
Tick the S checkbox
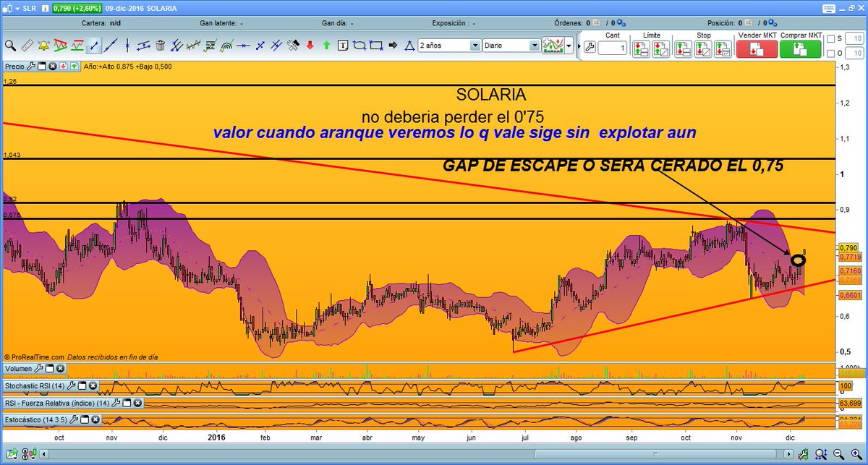pyautogui.click(x=830, y=39)
